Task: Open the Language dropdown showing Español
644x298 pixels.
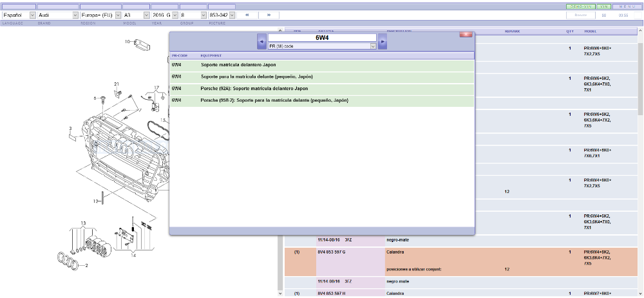Action: pos(19,15)
